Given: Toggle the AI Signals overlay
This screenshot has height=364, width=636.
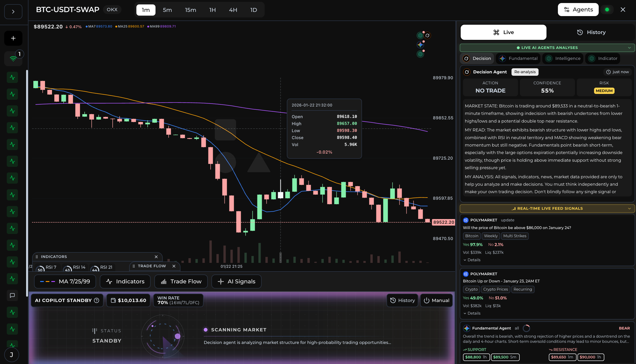Looking at the screenshot, I should 236,281.
